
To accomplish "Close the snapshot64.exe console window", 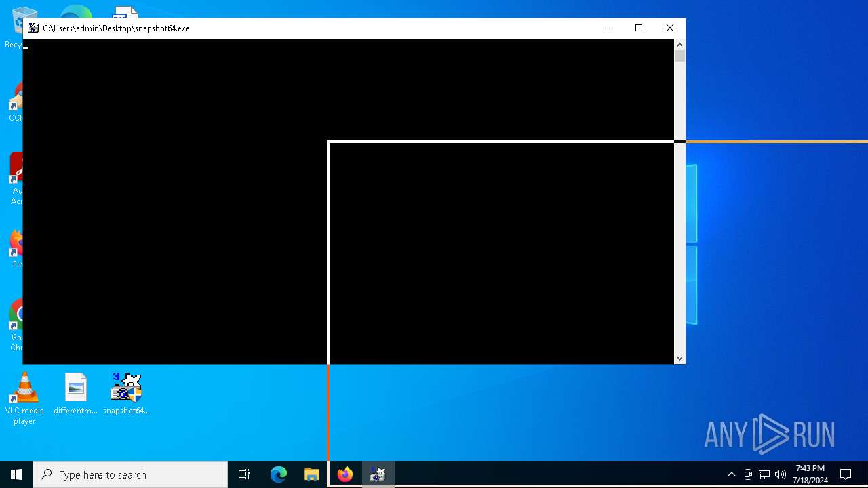I will point(670,28).
